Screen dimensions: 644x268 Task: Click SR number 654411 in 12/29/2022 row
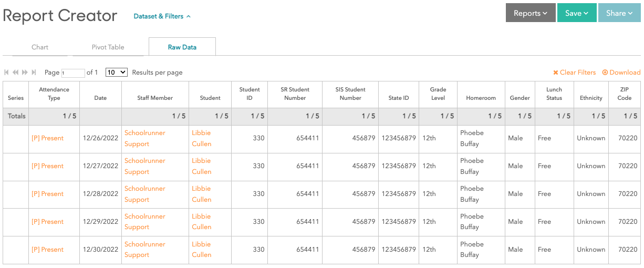tap(308, 222)
